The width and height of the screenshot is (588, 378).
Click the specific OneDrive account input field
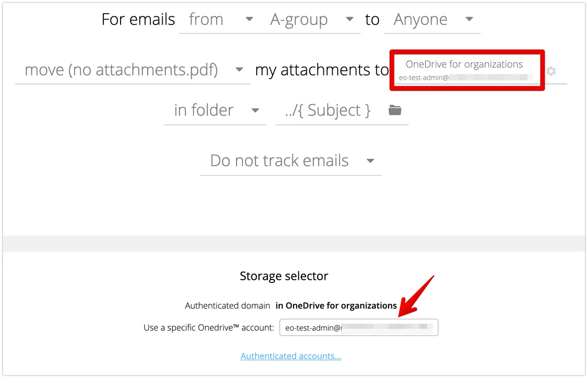[x=359, y=328]
